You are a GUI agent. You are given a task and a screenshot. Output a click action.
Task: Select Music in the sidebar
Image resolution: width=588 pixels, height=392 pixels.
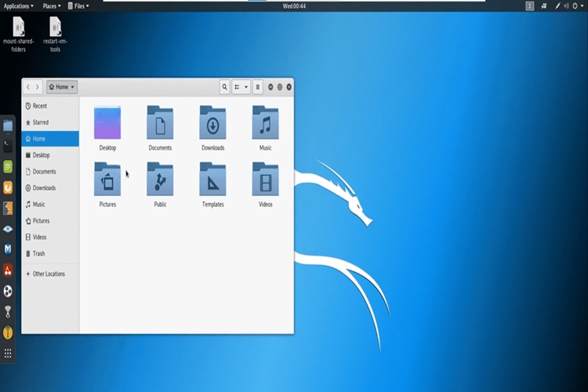tap(50, 205)
